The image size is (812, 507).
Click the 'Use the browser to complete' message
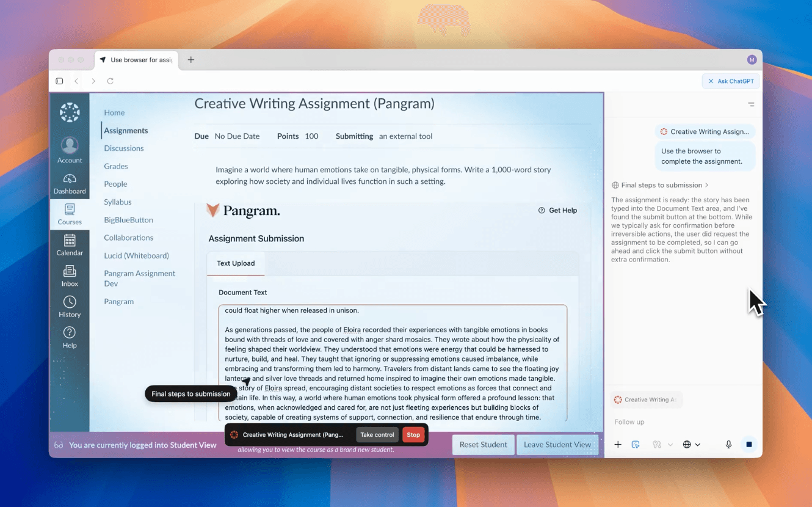(x=705, y=156)
